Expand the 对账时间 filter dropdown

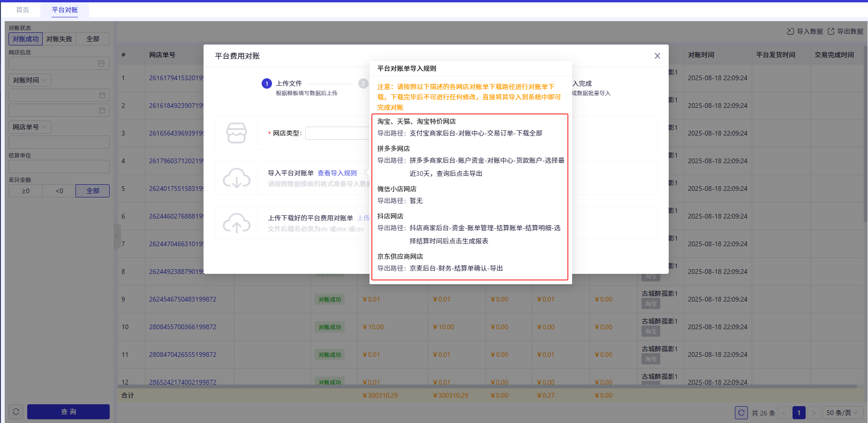coord(30,80)
